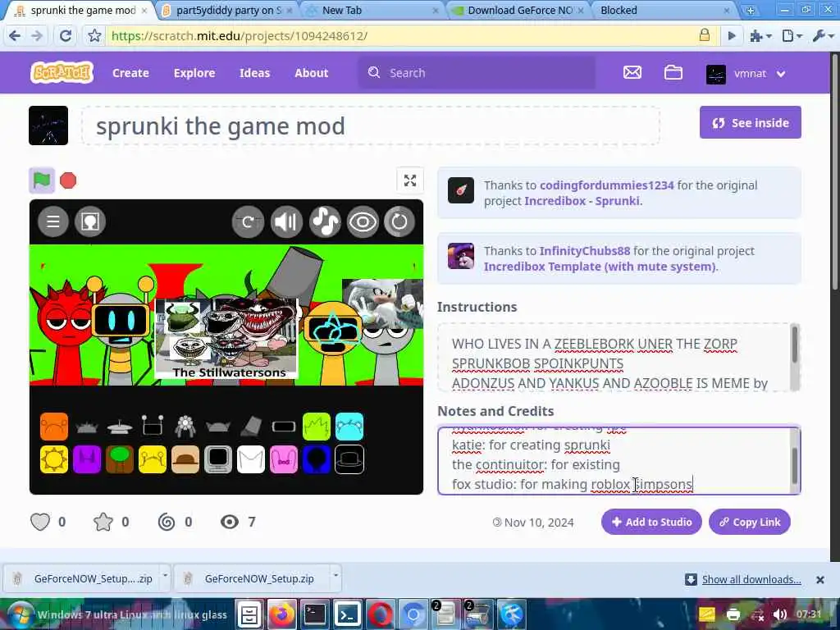Screen dimensions: 840x630
Task: Favorite the project with star icon
Action: pyautogui.click(x=103, y=522)
